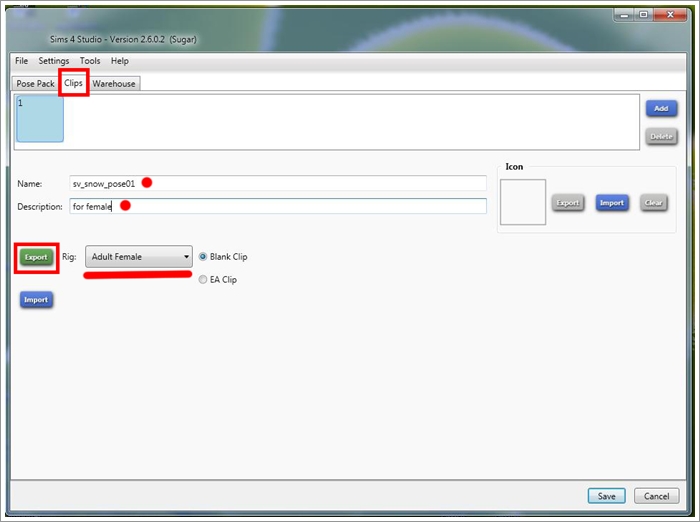700x522 pixels.
Task: Delete the selected clip
Action: coord(660,136)
